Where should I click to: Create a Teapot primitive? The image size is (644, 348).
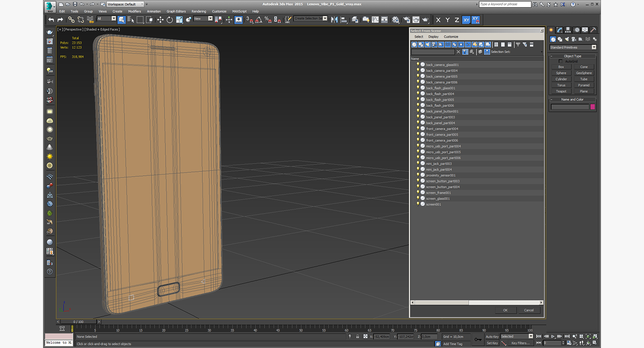561,91
